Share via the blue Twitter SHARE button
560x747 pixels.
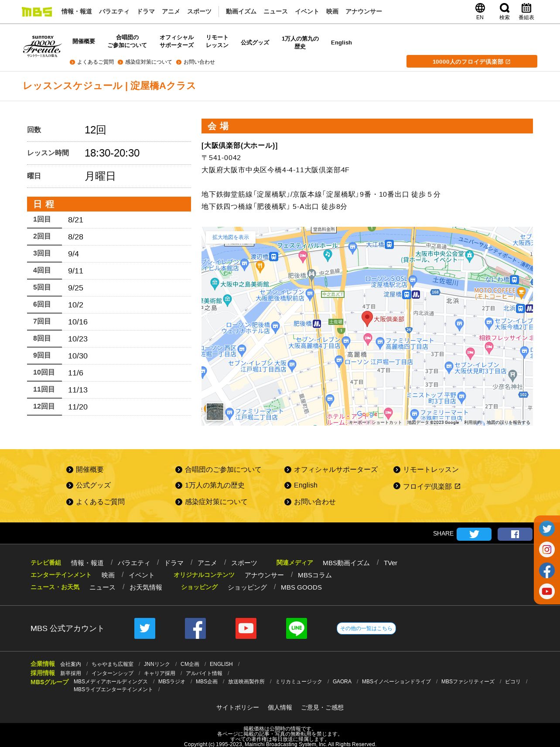474,534
